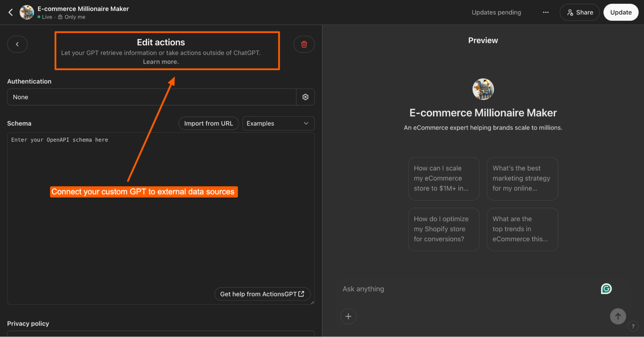
Task: Click the Update button
Action: click(x=621, y=12)
